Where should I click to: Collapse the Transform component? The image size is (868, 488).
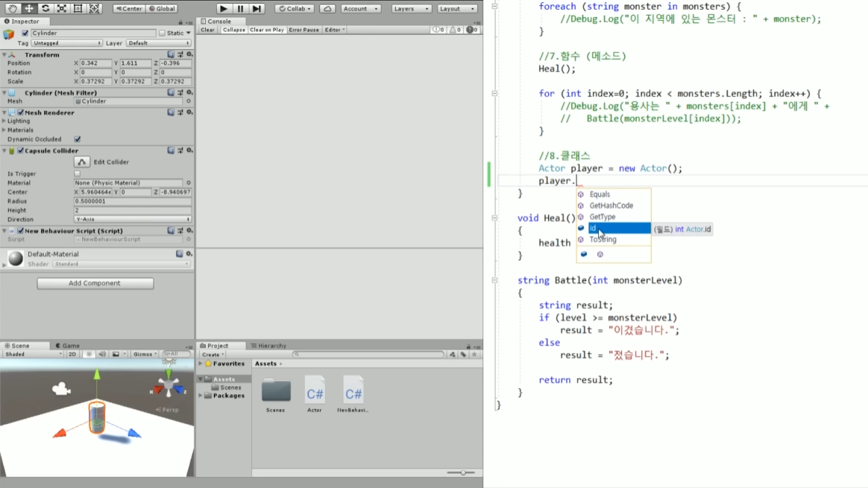click(4, 55)
